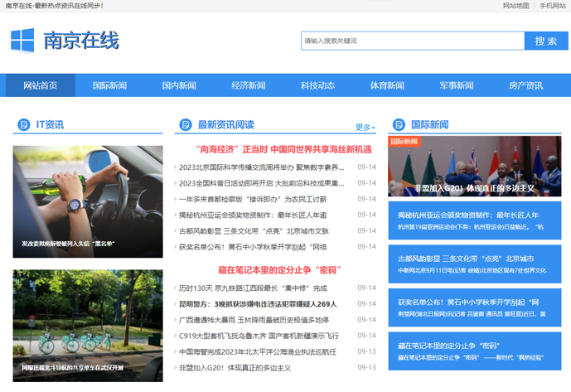Open C919大型客机飞抵乌鲁木齐 news item
The width and height of the screenshot is (571, 392).
point(259,336)
